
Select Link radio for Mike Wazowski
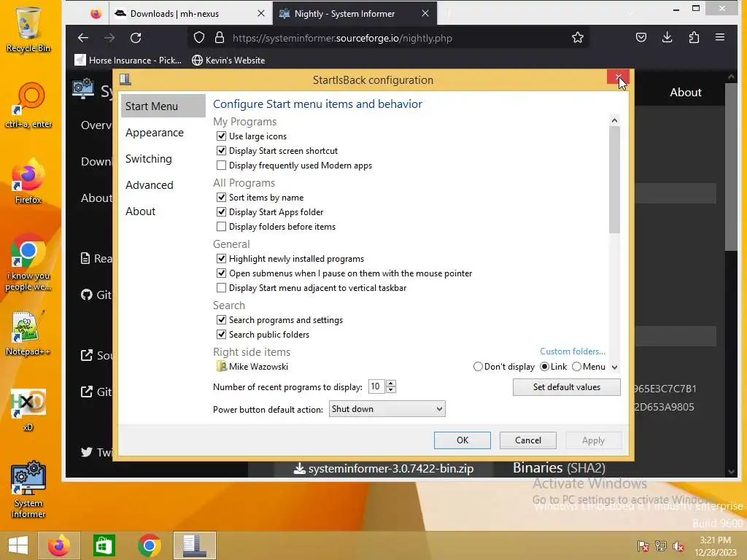(x=544, y=367)
